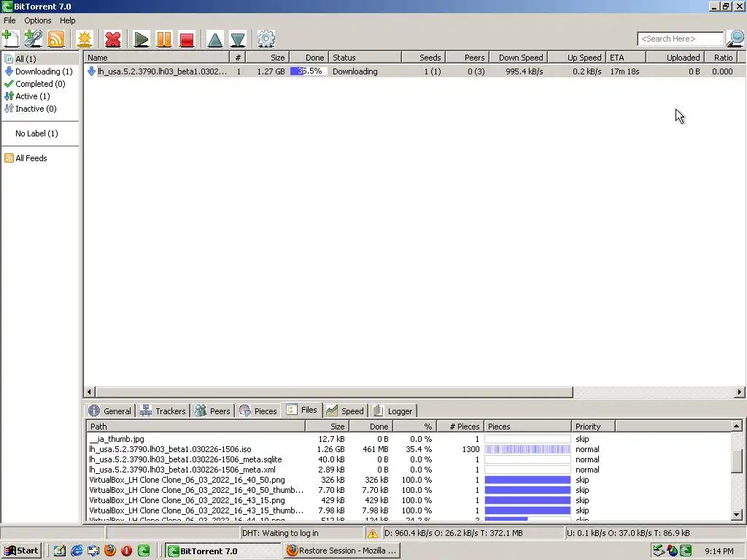Screen dimensions: 747x560
Task: Move torrent down in queue arrow
Action: point(238,39)
